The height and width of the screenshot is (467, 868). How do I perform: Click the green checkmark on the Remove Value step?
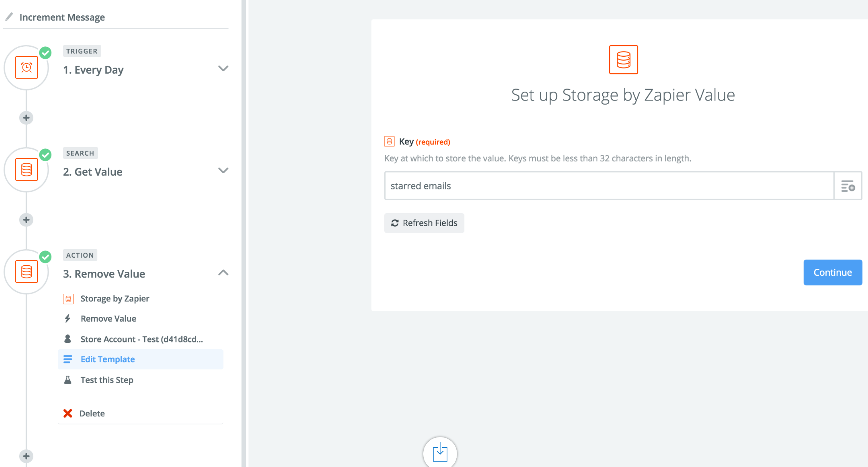45,257
